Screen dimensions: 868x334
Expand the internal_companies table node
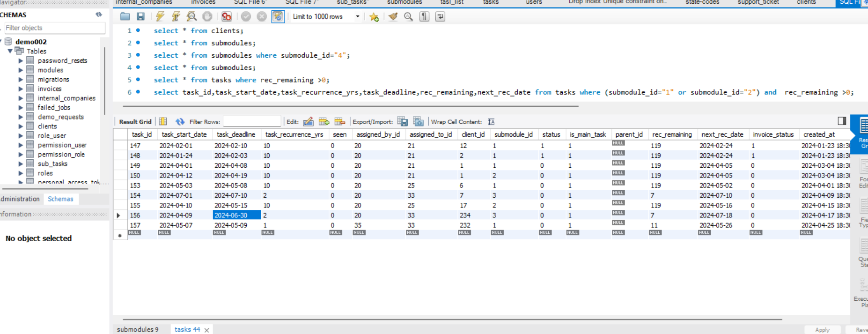point(21,98)
